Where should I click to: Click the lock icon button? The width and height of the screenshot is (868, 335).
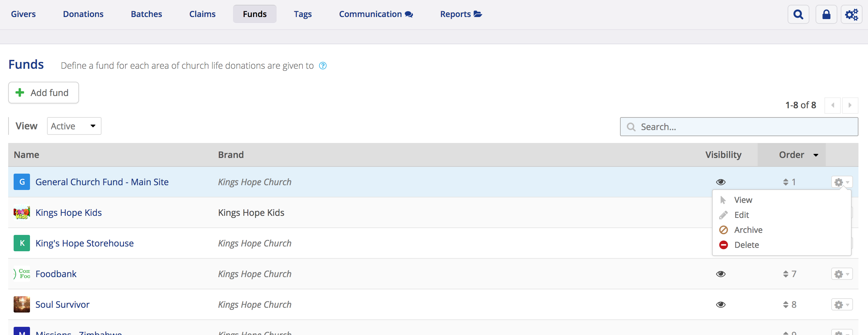tap(826, 14)
